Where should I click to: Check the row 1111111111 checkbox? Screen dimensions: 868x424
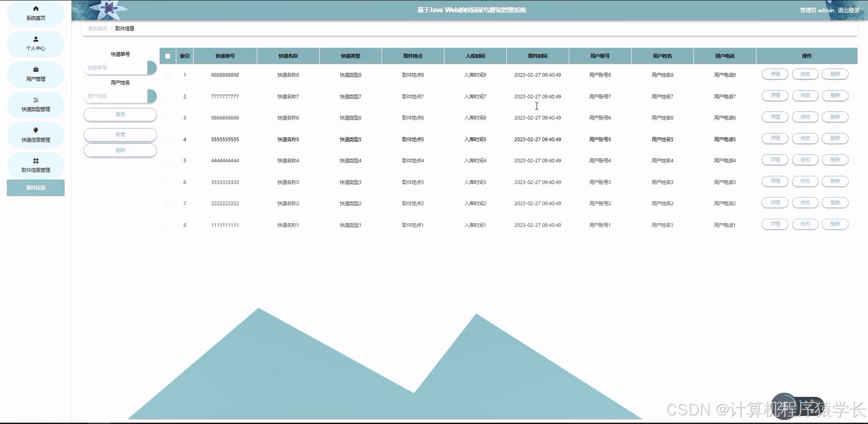click(168, 225)
